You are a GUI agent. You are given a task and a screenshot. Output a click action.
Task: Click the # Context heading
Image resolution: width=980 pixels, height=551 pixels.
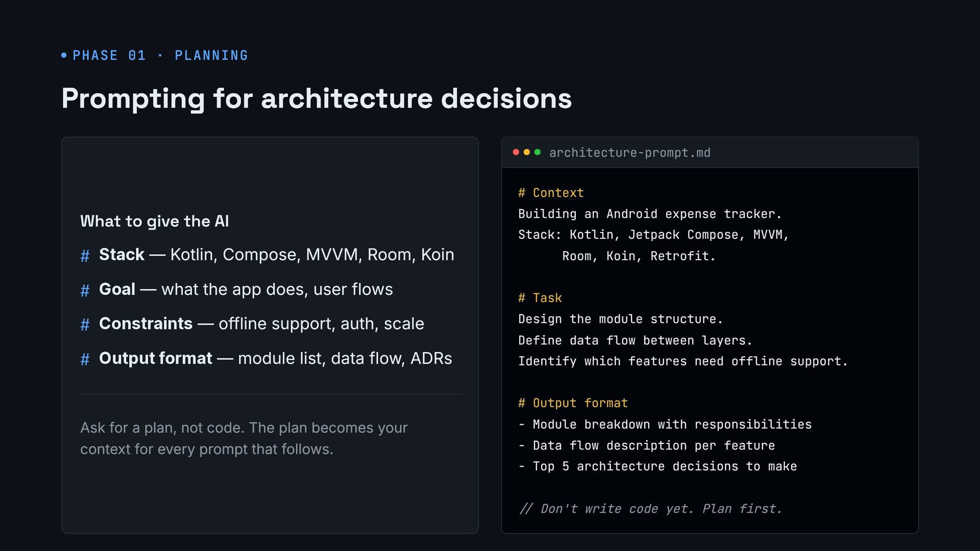[551, 193]
